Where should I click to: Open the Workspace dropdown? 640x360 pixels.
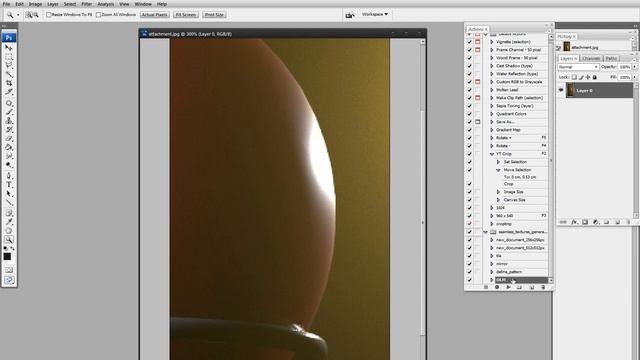(375, 14)
